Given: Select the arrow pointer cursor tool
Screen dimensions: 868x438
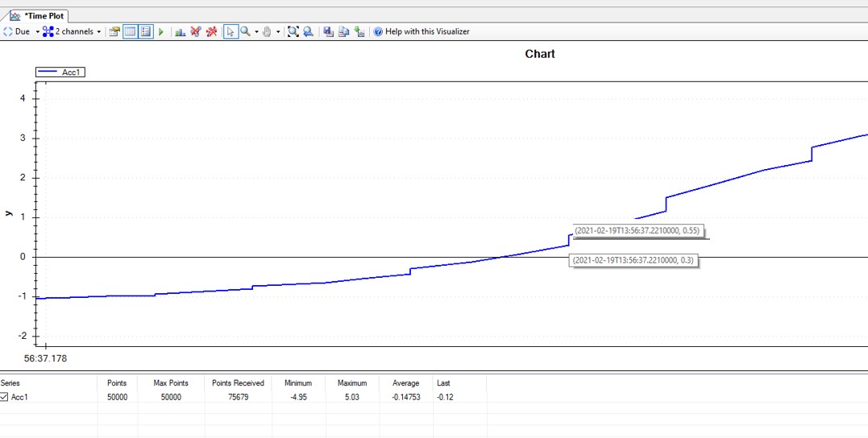Looking at the screenshot, I should [x=230, y=31].
